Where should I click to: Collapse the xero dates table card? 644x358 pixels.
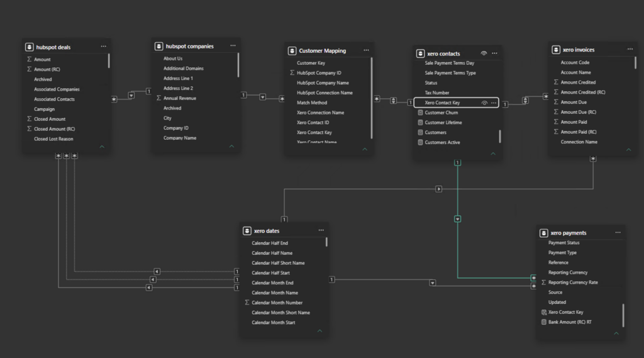[319, 331]
